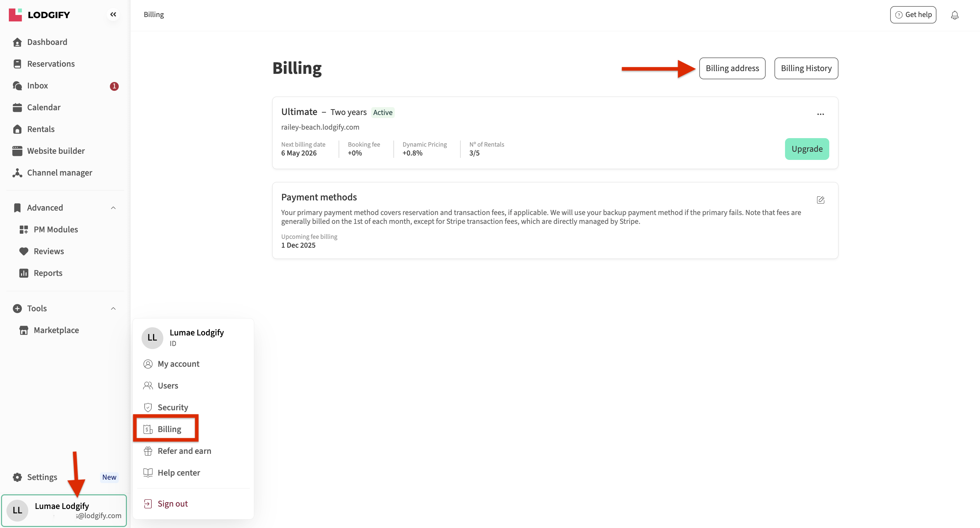View Billing History
Screen dimensions: 980x528
(806, 68)
